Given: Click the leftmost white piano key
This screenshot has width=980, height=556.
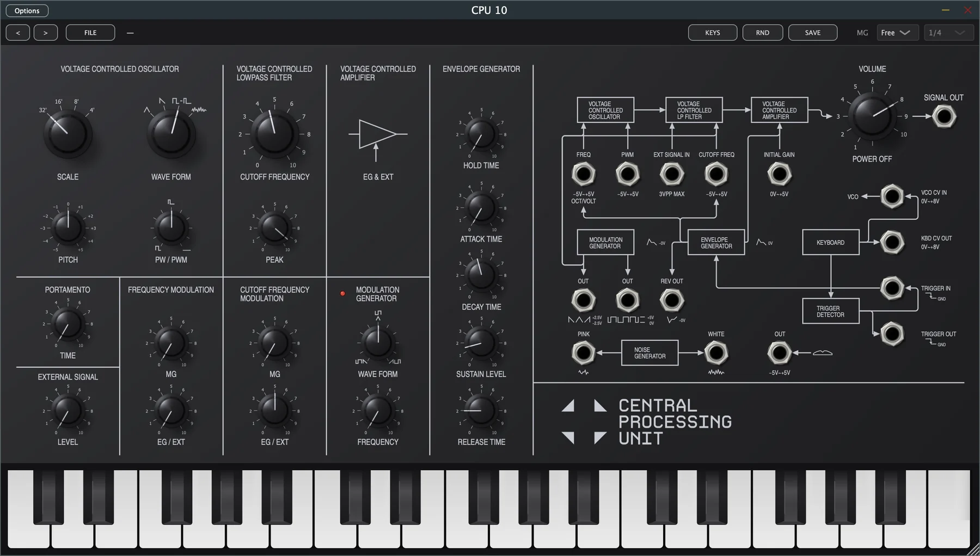Looking at the screenshot, I should pyautogui.click(x=28, y=509).
